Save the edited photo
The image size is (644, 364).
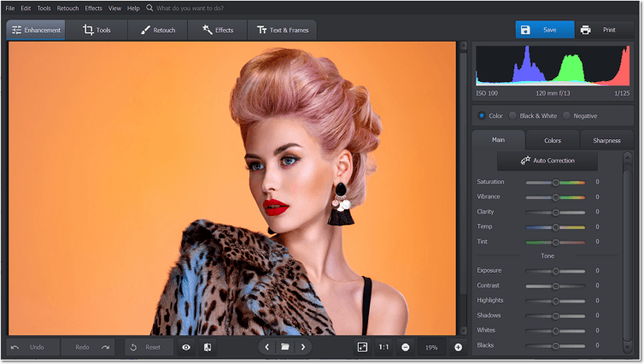[545, 30]
